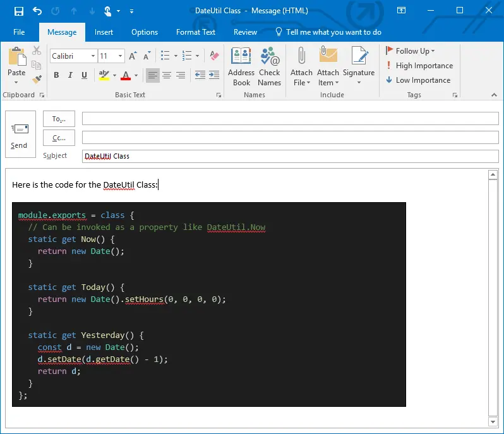
Task: Toggle underline formatting
Action: coord(84,75)
